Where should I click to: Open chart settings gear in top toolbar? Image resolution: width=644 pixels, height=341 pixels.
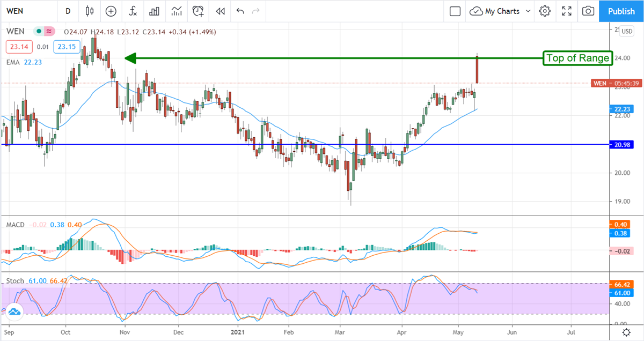pos(545,11)
